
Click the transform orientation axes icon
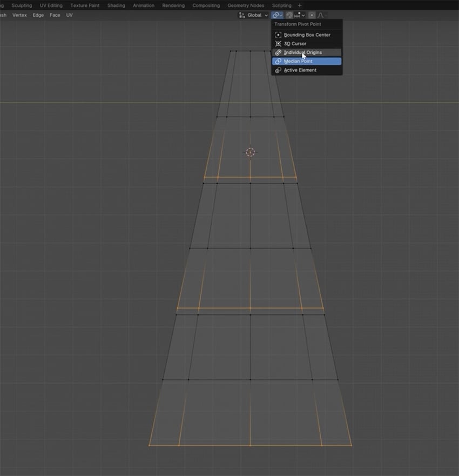pyautogui.click(x=242, y=15)
